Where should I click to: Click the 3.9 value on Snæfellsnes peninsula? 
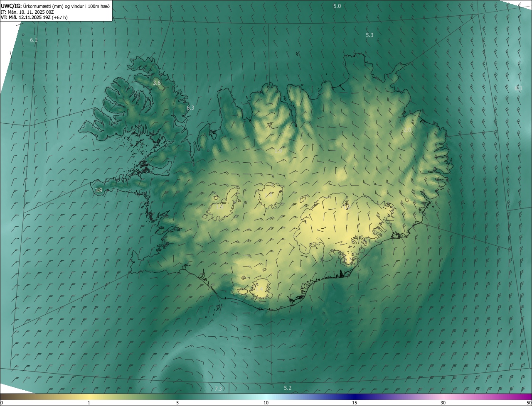pos(99,190)
